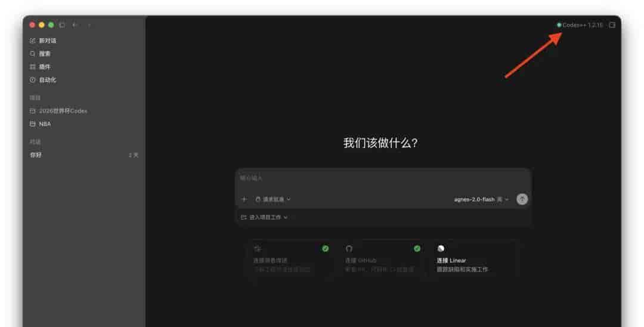Screen dimensions: 644x327
Task: Click the Linear logo icon
Action: tap(441, 249)
